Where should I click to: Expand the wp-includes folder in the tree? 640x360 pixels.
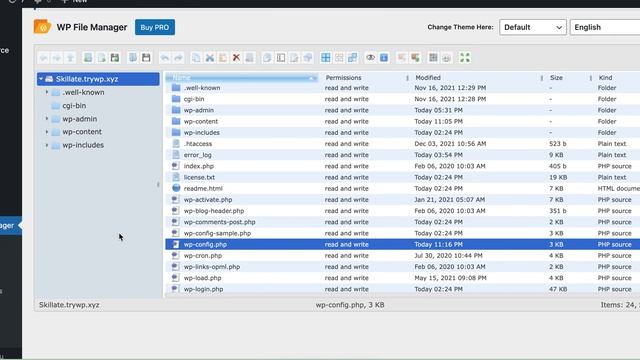(47, 145)
